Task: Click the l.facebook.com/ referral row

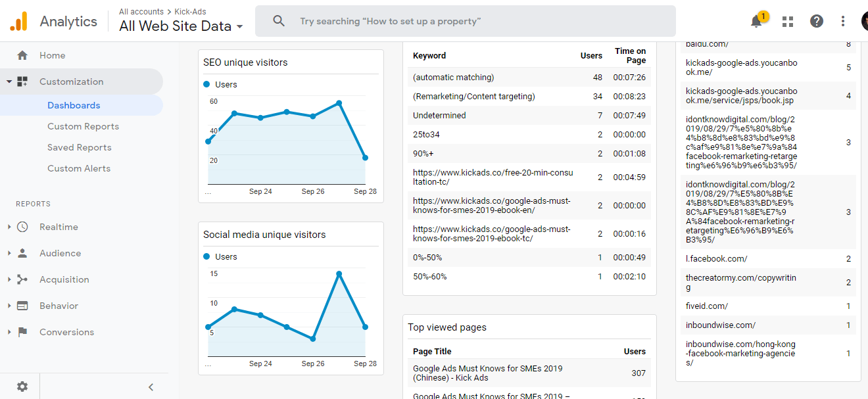Action: click(x=768, y=259)
